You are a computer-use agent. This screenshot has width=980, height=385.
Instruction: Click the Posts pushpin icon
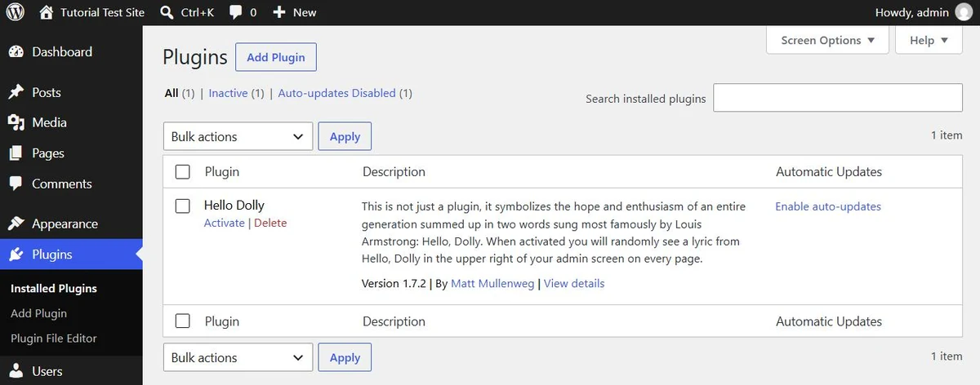tap(16, 92)
